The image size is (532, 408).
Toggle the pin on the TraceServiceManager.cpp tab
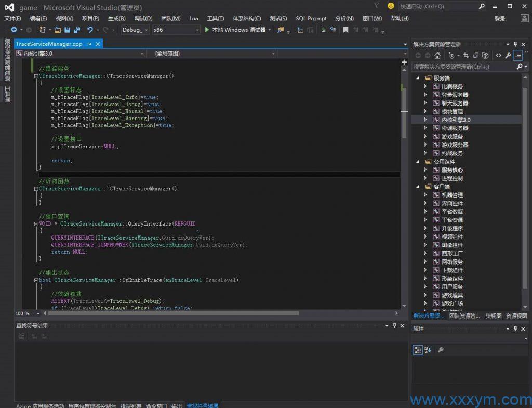(x=89, y=44)
